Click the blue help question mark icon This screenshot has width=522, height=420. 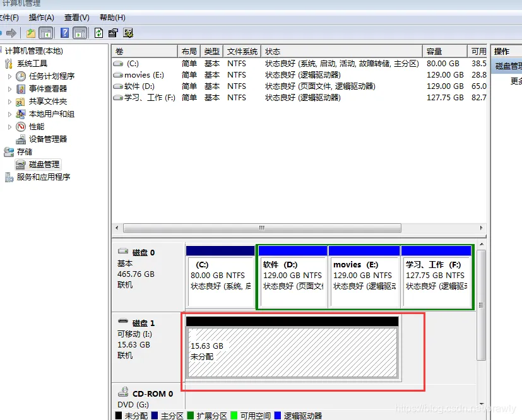[x=64, y=33]
